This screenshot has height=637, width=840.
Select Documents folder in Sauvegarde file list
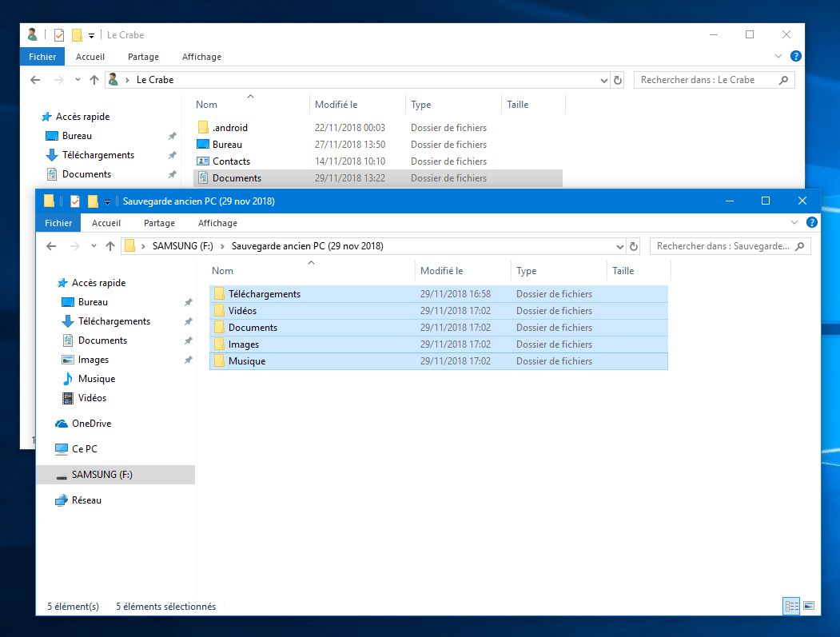(438, 328)
